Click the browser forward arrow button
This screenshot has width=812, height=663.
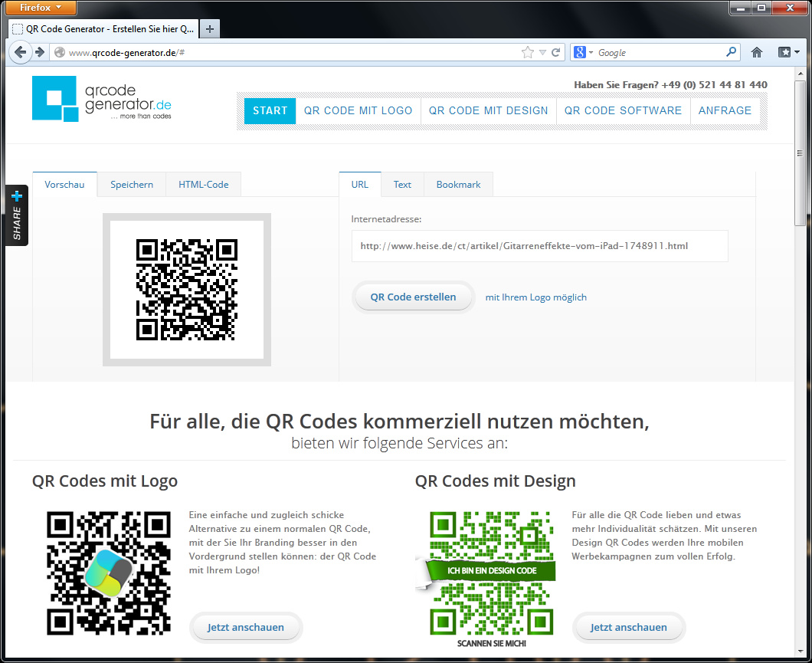[40, 52]
